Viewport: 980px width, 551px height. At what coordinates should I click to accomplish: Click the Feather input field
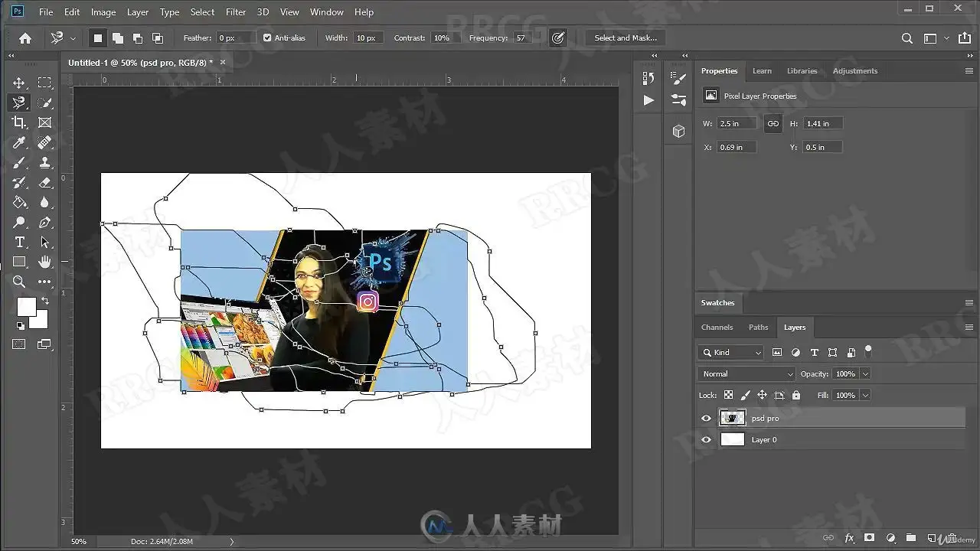click(234, 38)
